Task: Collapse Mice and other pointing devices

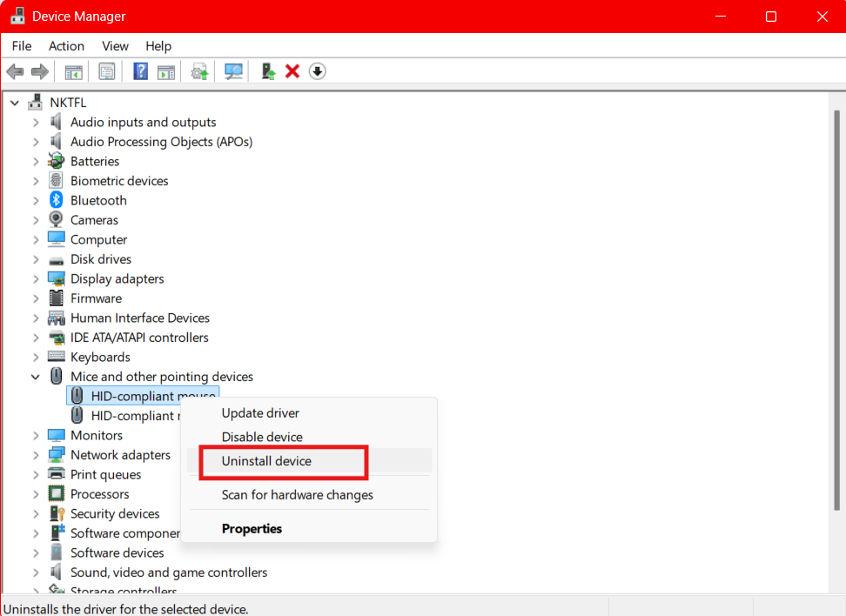Action: (x=36, y=377)
